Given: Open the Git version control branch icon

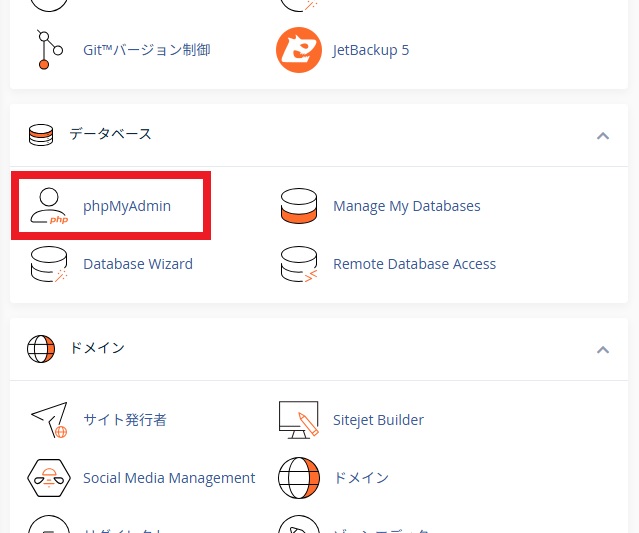Looking at the screenshot, I should 50,50.
